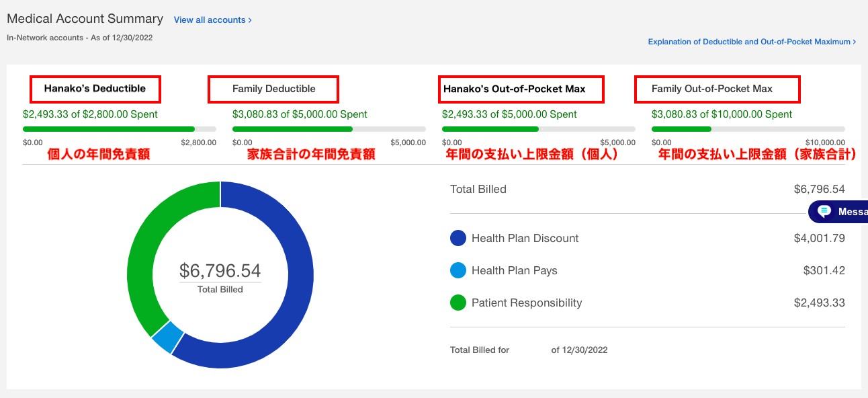Click the Medical Account Summary title
This screenshot has height=398, width=868.
click(x=85, y=19)
